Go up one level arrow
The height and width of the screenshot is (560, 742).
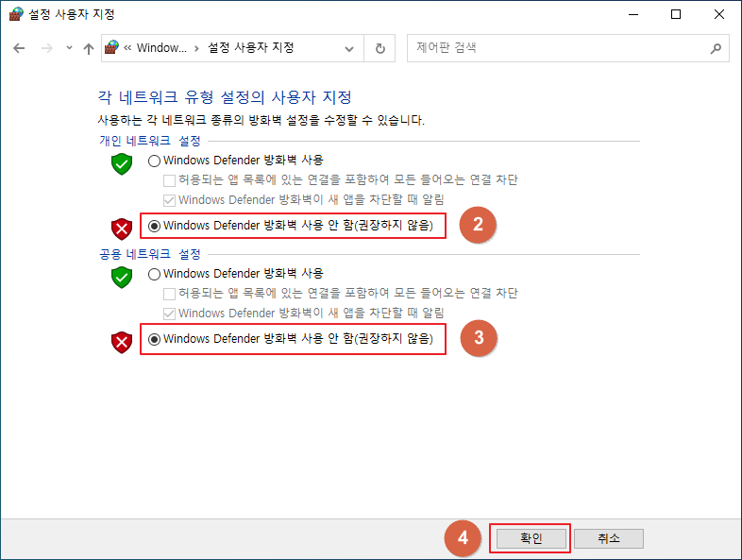[x=89, y=48]
